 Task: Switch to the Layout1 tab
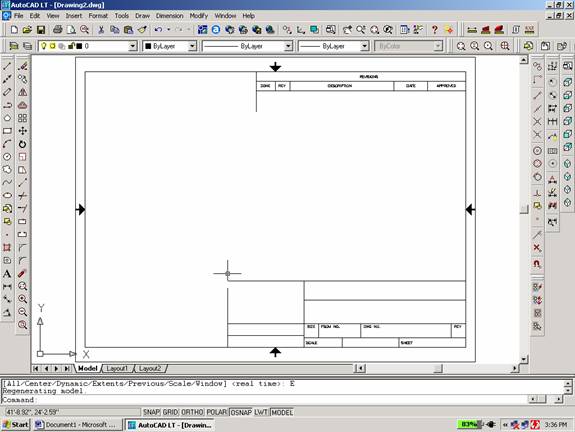click(x=117, y=368)
